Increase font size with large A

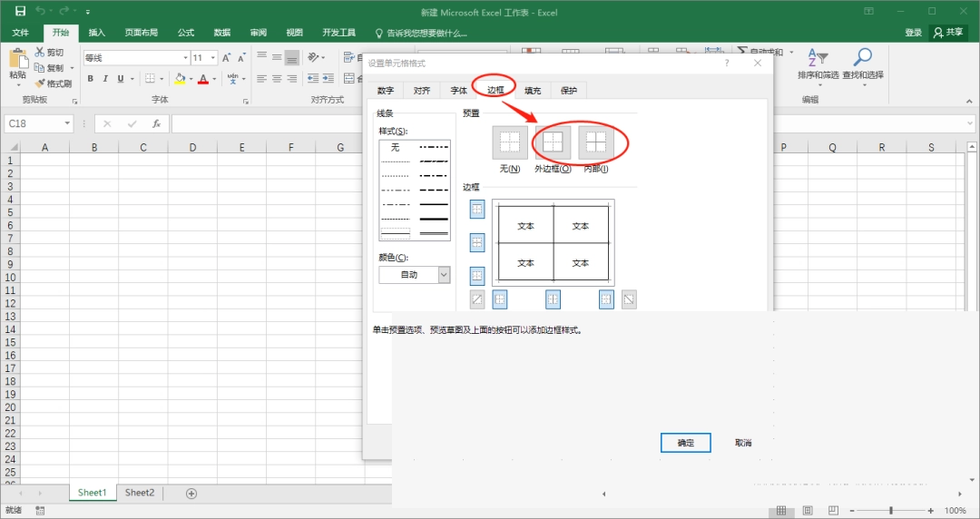[x=226, y=57]
